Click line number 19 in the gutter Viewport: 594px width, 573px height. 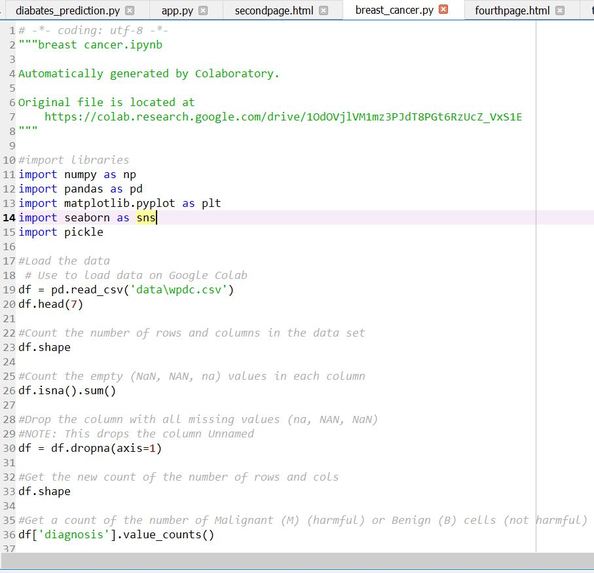tap(9, 290)
